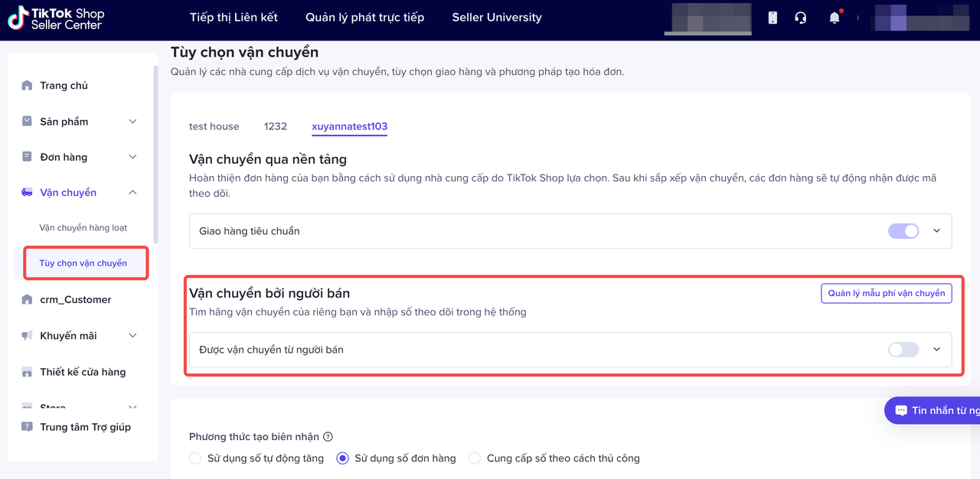This screenshot has height=479, width=980.
Task: Enable Được vận chuyển từ người bán toggle
Action: pos(903,350)
